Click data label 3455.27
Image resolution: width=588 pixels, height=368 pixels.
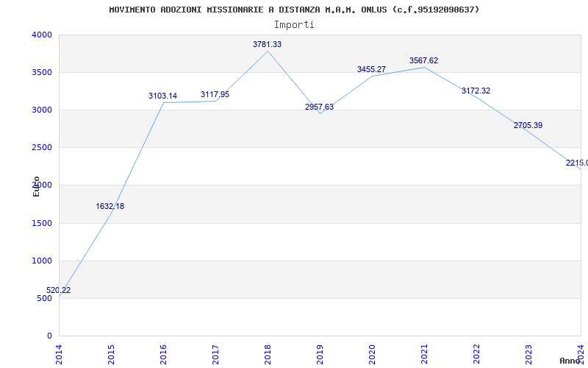pyautogui.click(x=371, y=69)
